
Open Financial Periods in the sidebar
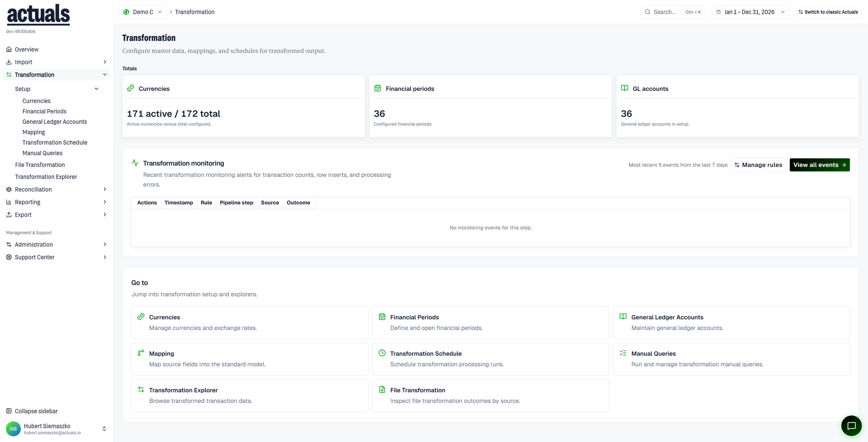click(45, 111)
